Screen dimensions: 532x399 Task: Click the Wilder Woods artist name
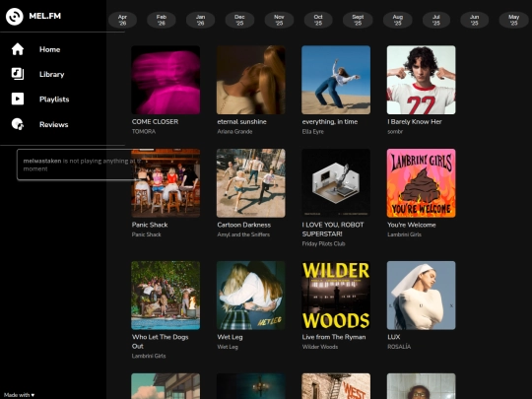[320, 347]
